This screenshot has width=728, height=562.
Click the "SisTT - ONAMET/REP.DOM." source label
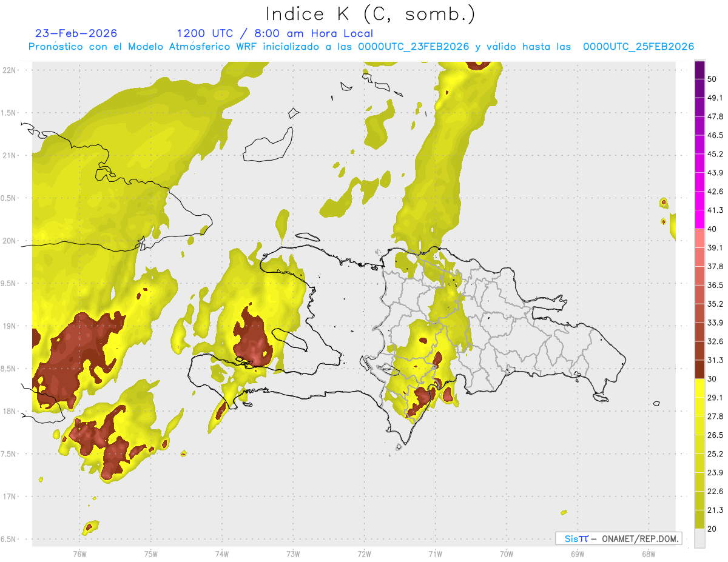[619, 538]
